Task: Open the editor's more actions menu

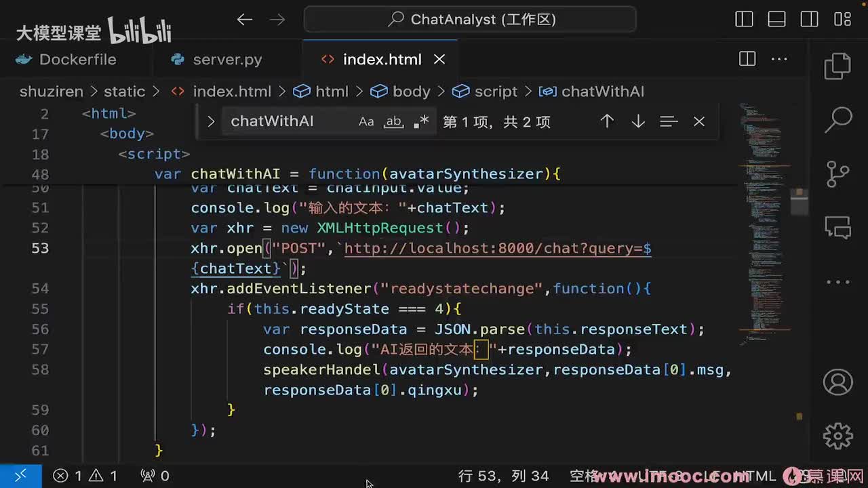Action: pyautogui.click(x=779, y=60)
